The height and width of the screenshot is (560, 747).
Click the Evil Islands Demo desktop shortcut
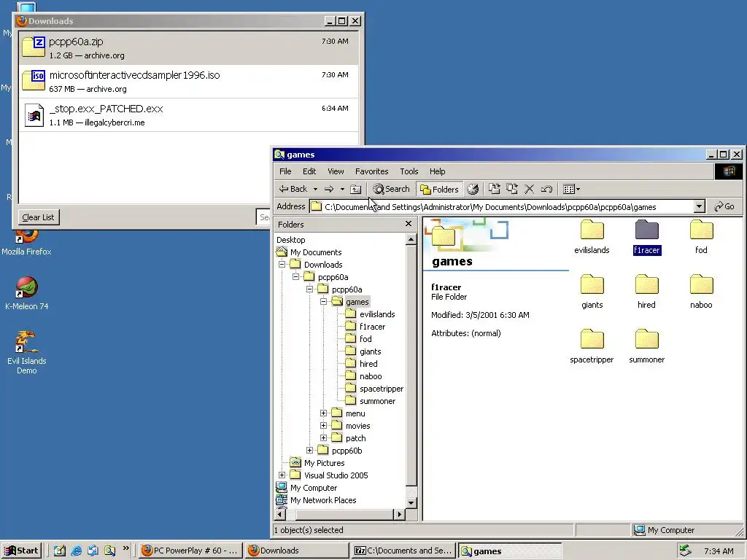[27, 352]
